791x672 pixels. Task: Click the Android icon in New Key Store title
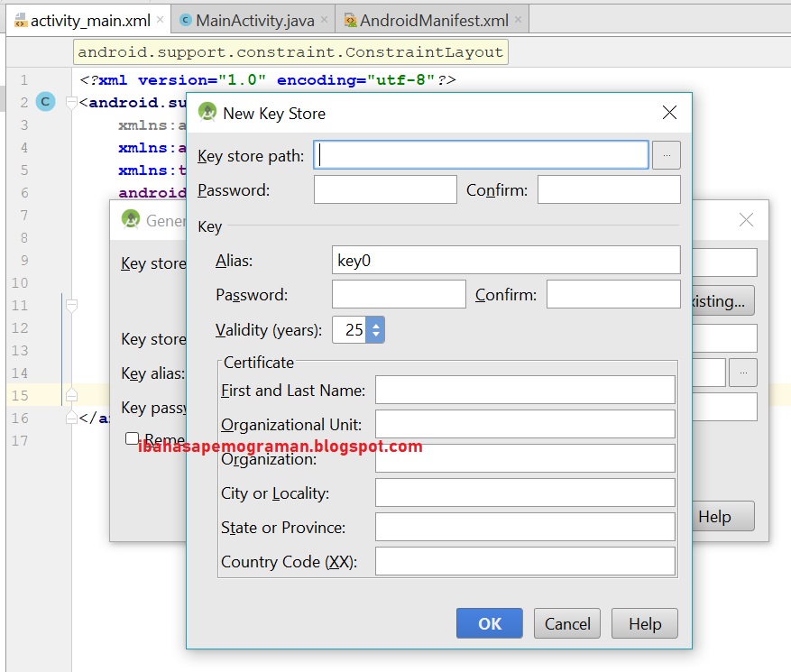(207, 113)
